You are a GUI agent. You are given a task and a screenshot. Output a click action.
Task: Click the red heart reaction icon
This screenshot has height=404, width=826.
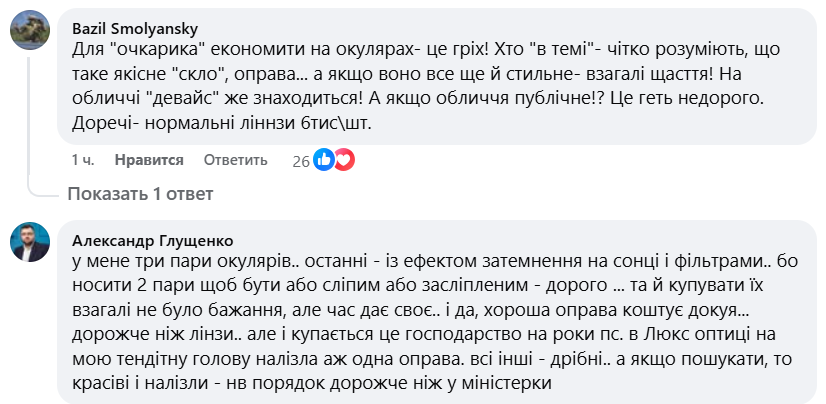tap(343, 160)
